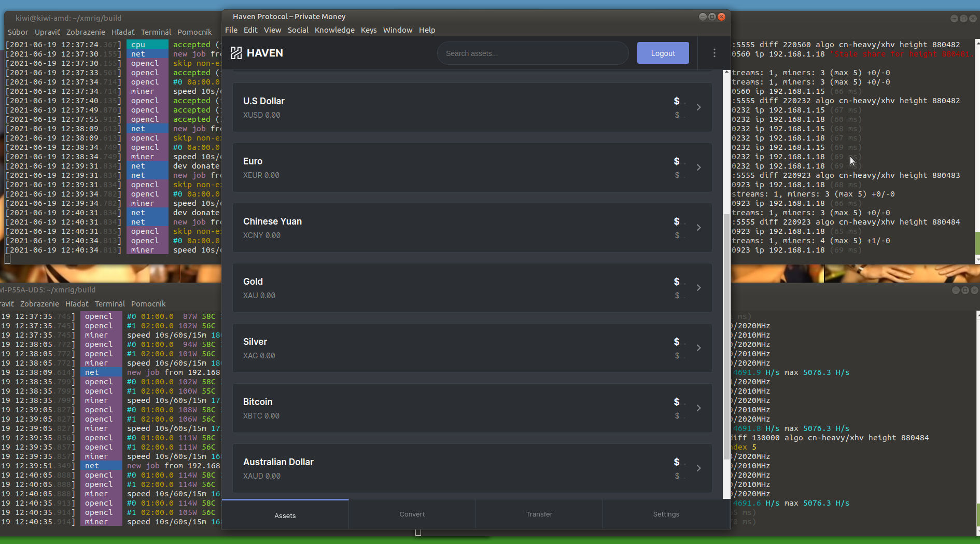This screenshot has width=980, height=544.
Task: Expand the Silver asset row chevron
Action: [x=699, y=348]
